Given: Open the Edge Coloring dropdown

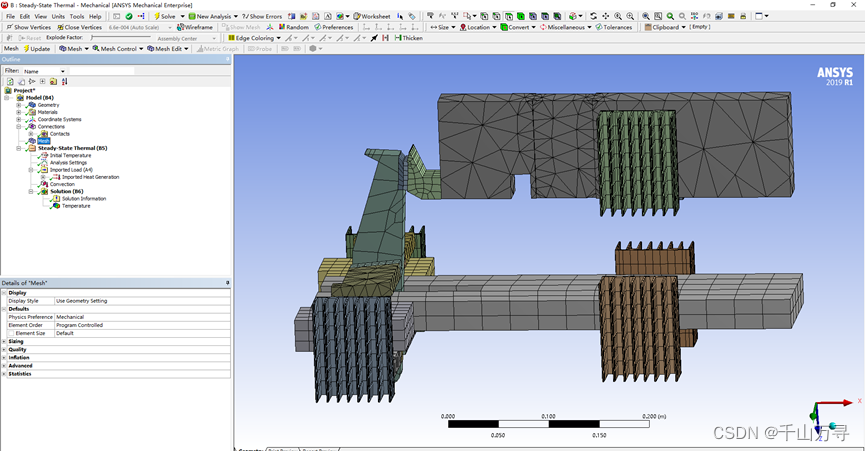Looking at the screenshot, I should pos(254,38).
